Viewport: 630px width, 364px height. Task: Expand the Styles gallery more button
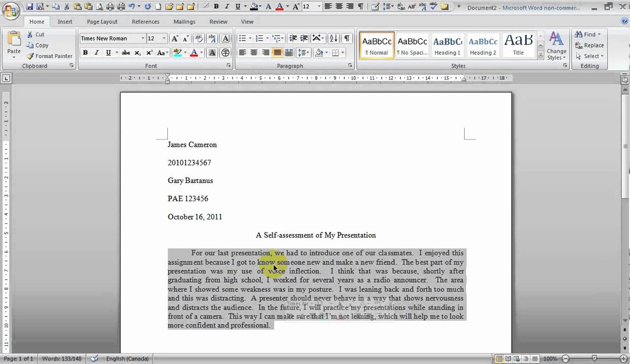point(541,55)
